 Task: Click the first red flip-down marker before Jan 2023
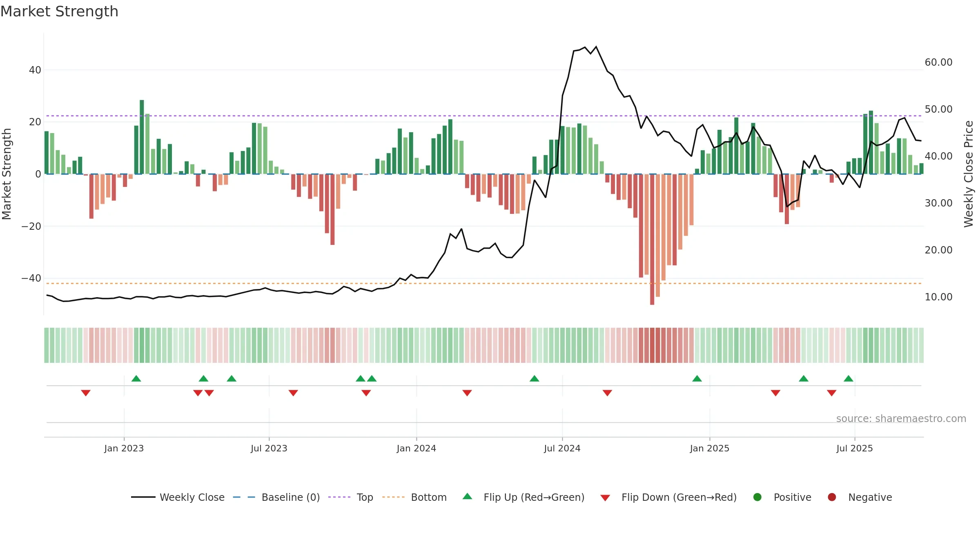[86, 393]
